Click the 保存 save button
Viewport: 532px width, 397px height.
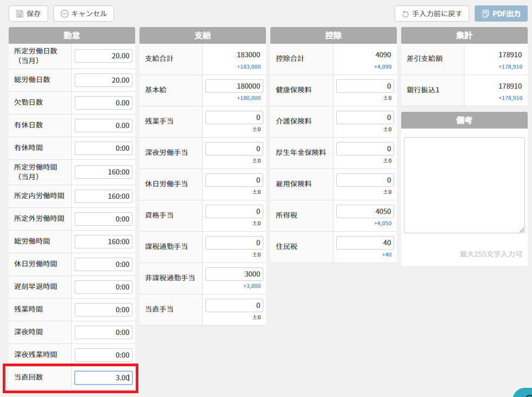coord(29,14)
